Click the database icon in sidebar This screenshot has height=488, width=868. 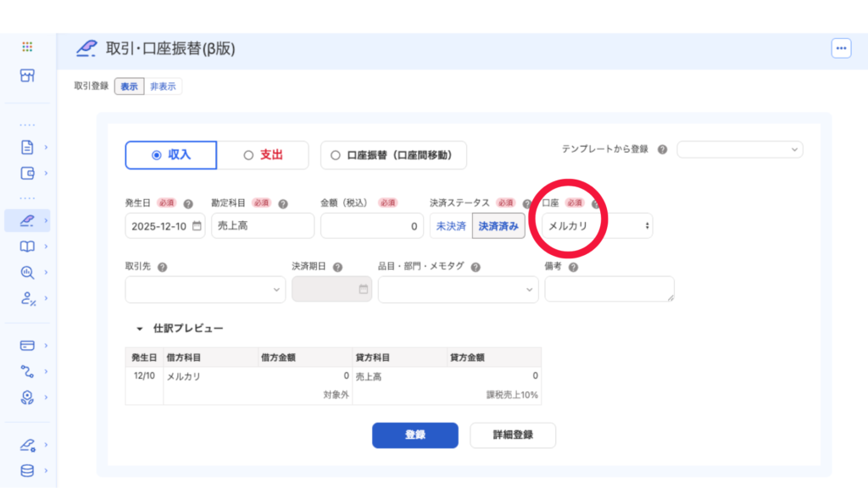(27, 470)
